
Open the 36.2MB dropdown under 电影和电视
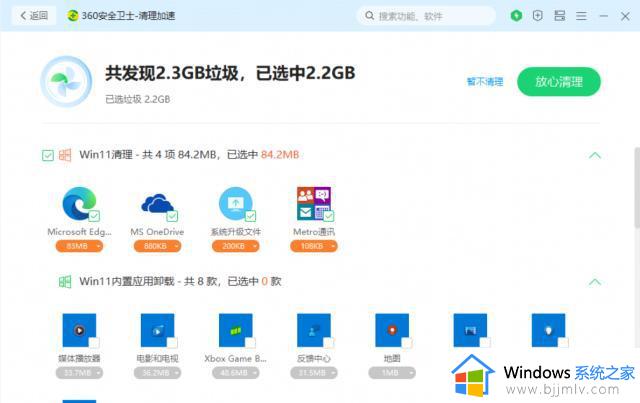tap(158, 373)
